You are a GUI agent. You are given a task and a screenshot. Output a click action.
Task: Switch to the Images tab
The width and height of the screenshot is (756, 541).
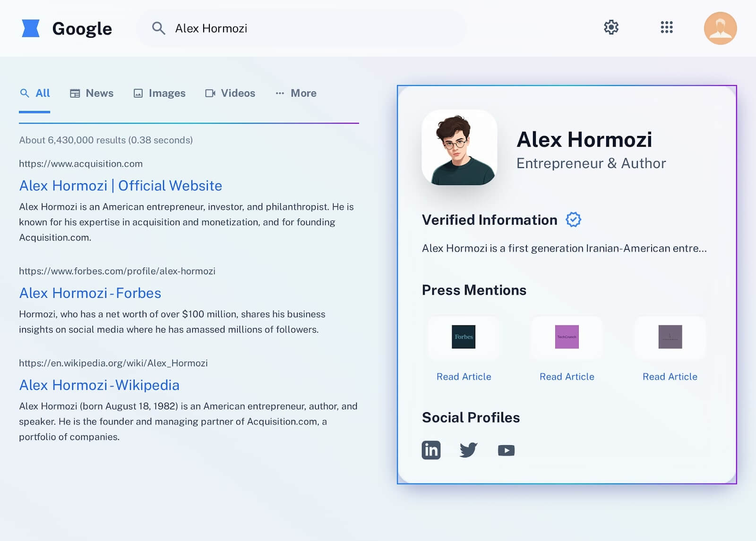click(x=159, y=93)
